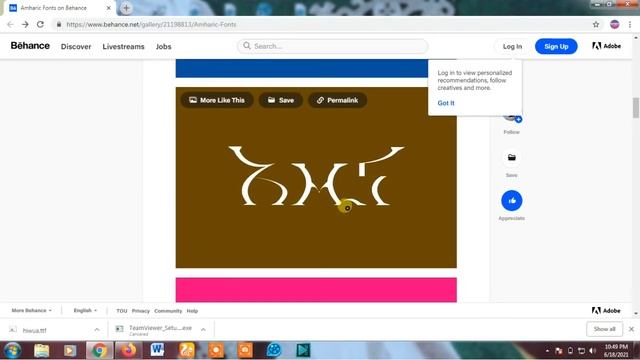
Task: Close the Amharic Fonts browser tab
Action: (x=109, y=8)
